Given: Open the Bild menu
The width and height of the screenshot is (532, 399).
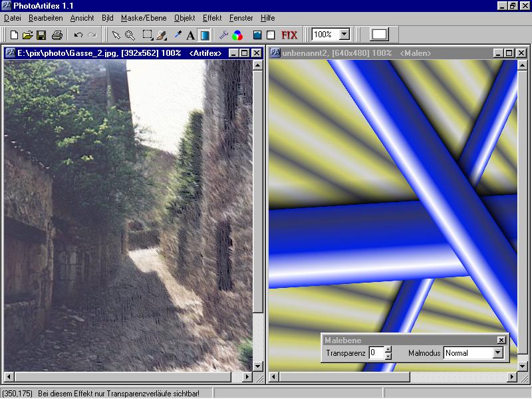Looking at the screenshot, I should coord(108,18).
